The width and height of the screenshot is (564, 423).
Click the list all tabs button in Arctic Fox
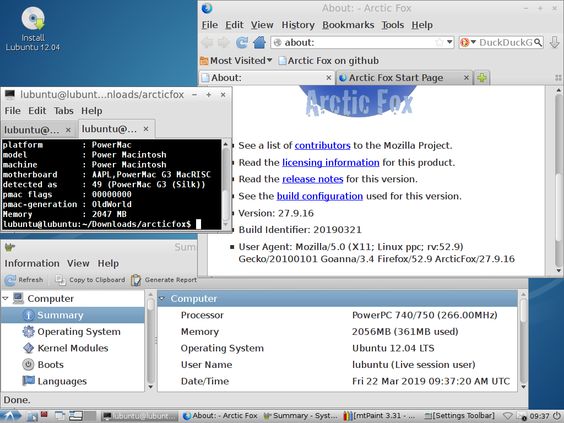coord(558,78)
